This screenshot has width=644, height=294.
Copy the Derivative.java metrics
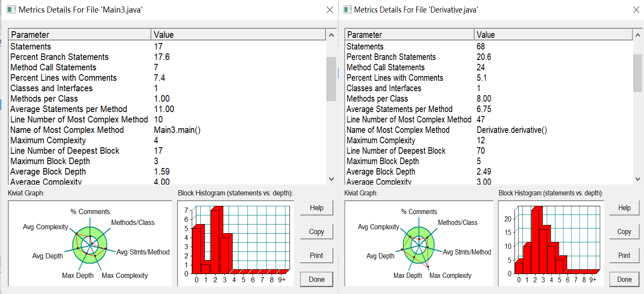(x=624, y=232)
